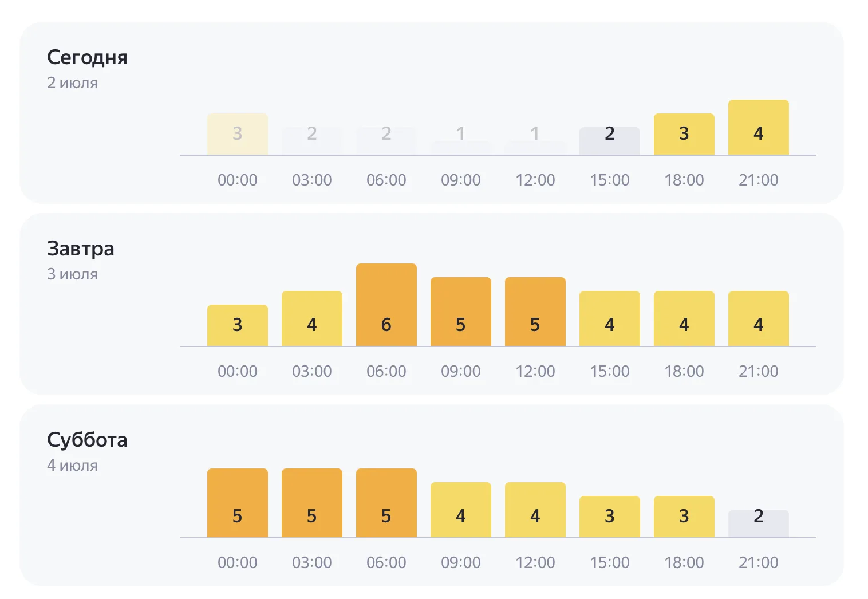Click the Суббота heading
The image size is (868, 599).
pyautogui.click(x=87, y=440)
